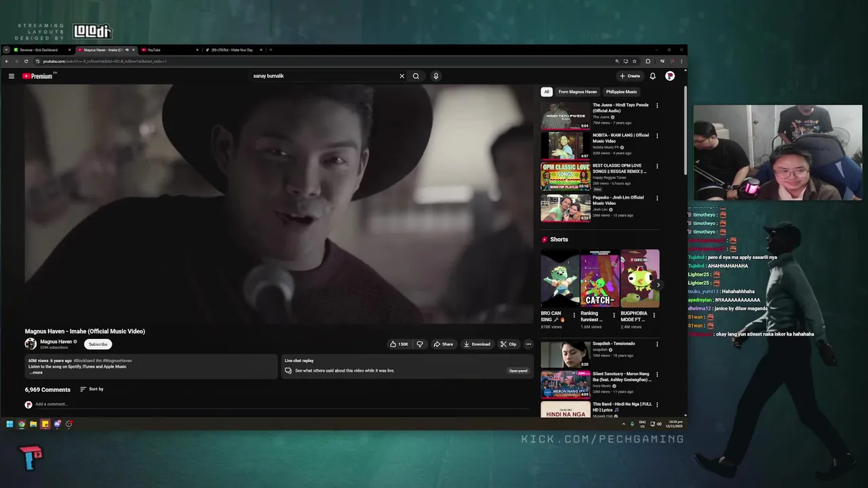Open the Windows Start menu
This screenshot has height=488, width=868.
[x=9, y=424]
